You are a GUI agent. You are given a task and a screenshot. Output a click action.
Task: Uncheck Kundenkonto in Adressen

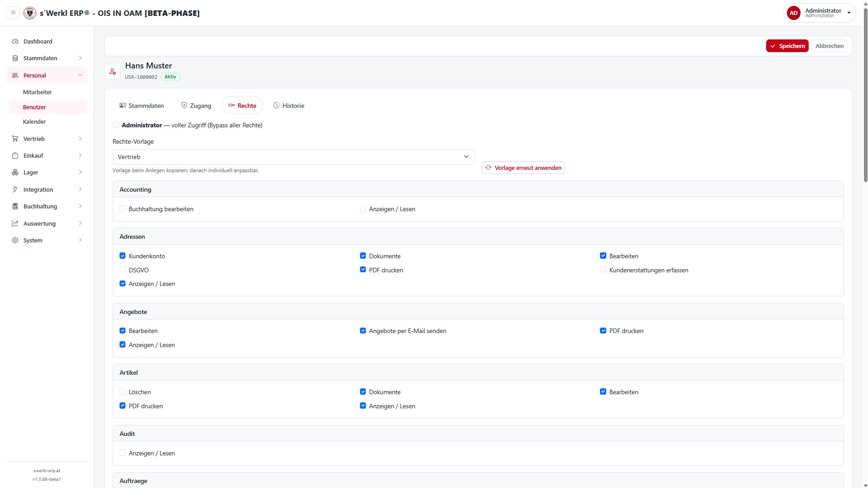[122, 256]
